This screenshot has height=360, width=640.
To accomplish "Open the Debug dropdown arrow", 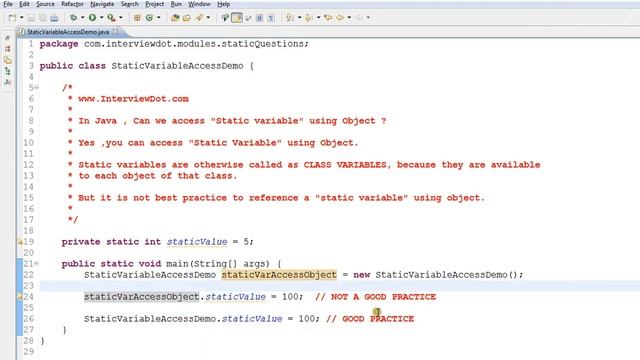I will 82,18.
